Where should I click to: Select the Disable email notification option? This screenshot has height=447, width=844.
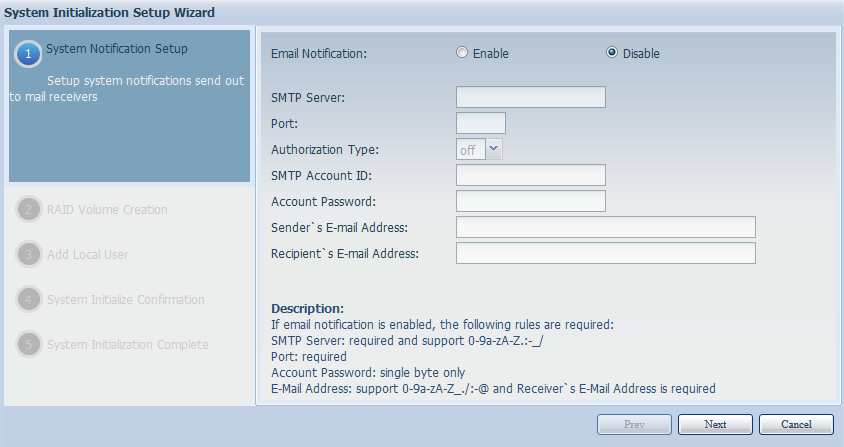[x=612, y=53]
